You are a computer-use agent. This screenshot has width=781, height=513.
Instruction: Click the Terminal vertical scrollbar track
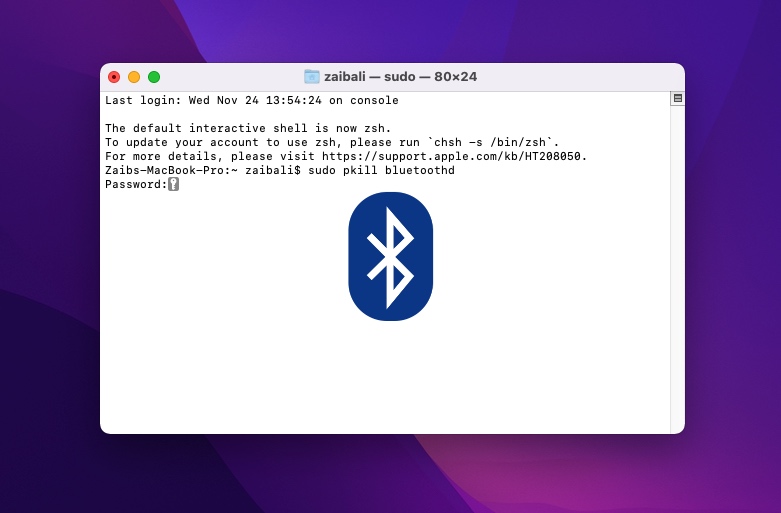[677, 269]
